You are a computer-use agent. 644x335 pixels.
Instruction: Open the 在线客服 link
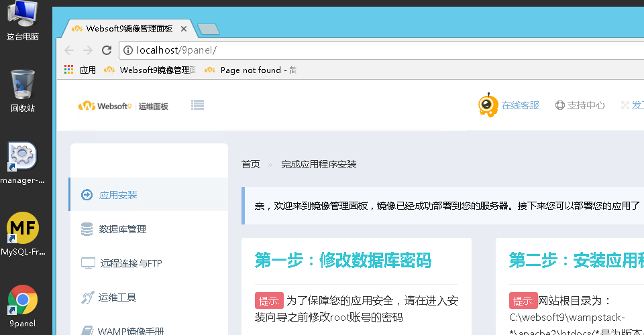tap(521, 105)
